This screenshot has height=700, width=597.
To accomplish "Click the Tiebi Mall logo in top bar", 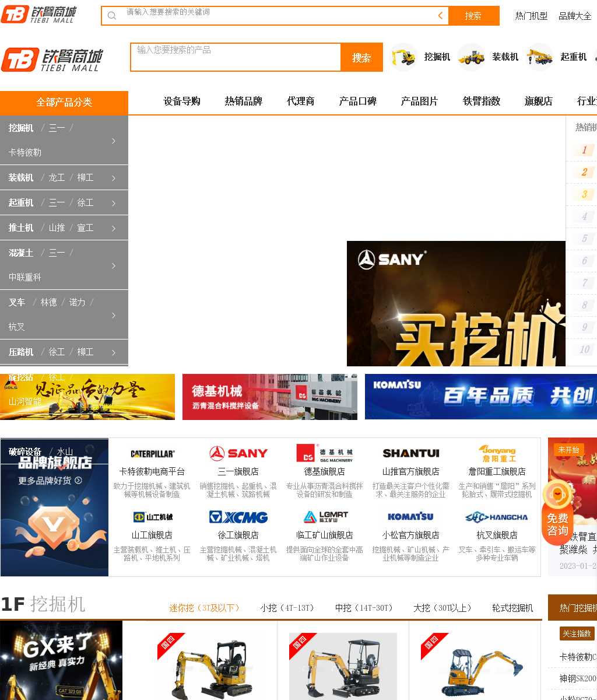I will pyautogui.click(x=38, y=15).
